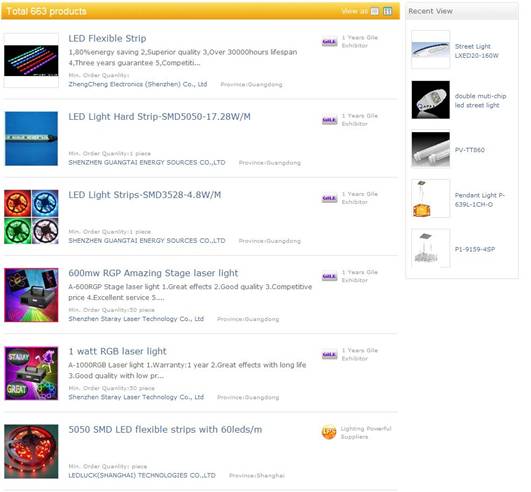This screenshot has width=531, height=492.
Task: Open Street Light LXED20-160W recent view thumbnail
Action: (430, 50)
